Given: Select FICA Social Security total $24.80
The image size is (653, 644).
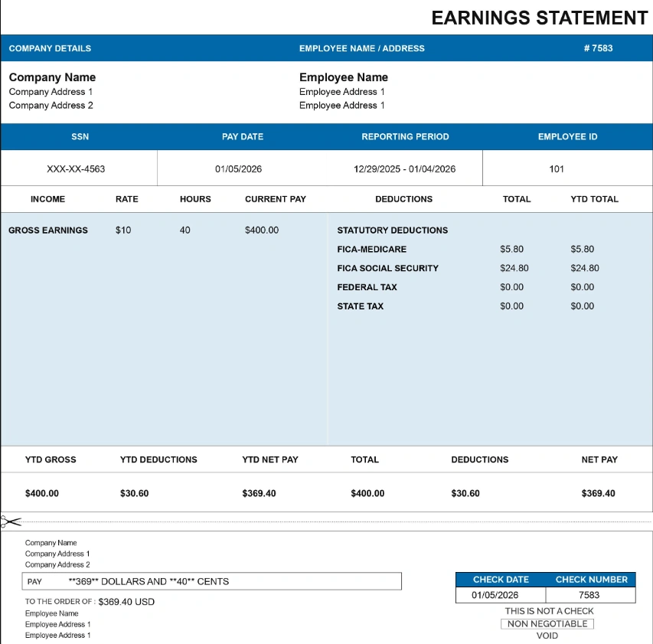Looking at the screenshot, I should (514, 269).
